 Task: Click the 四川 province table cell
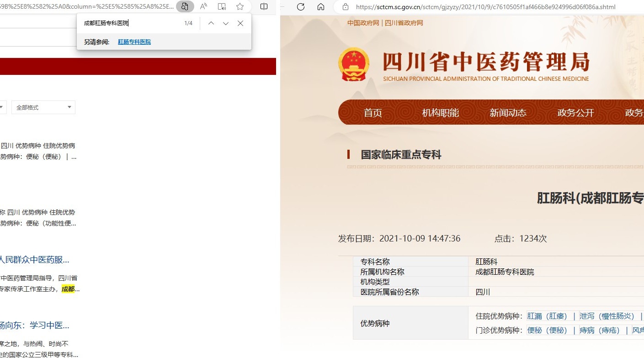click(483, 292)
